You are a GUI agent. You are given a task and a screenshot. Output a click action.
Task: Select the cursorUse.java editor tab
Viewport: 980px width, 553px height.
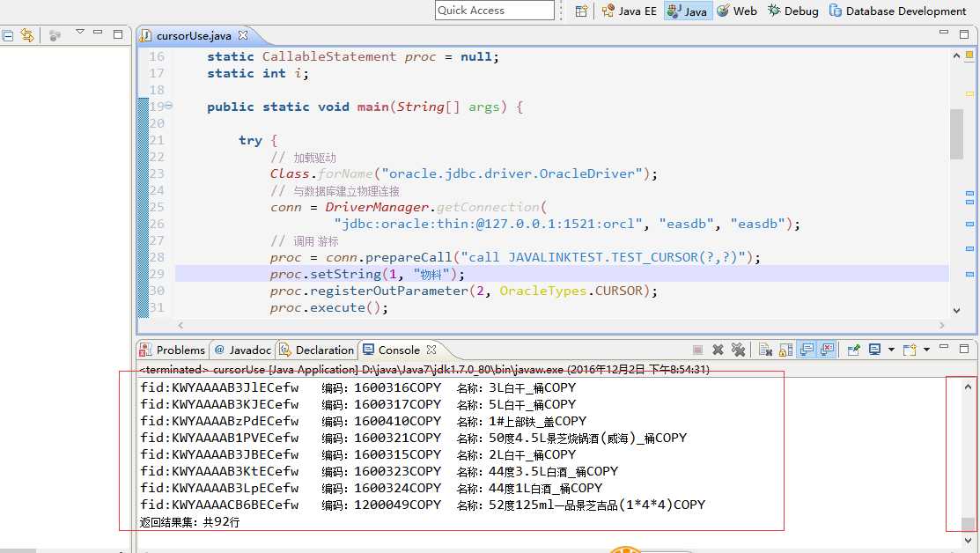pos(194,35)
